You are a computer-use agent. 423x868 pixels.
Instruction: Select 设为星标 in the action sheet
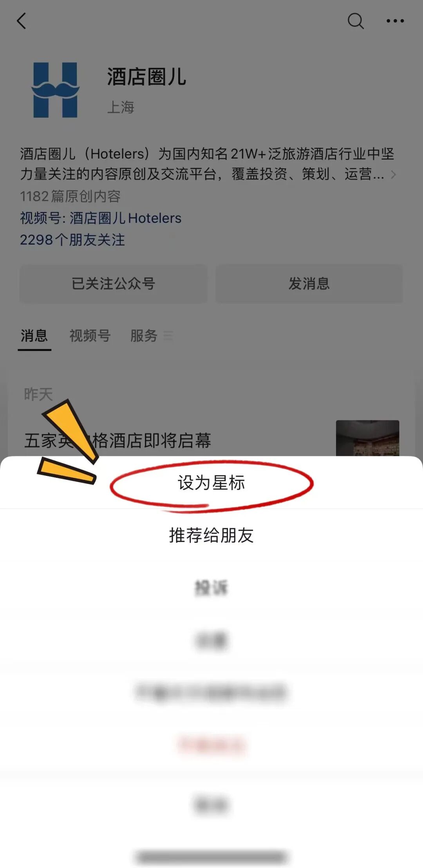coord(211,483)
